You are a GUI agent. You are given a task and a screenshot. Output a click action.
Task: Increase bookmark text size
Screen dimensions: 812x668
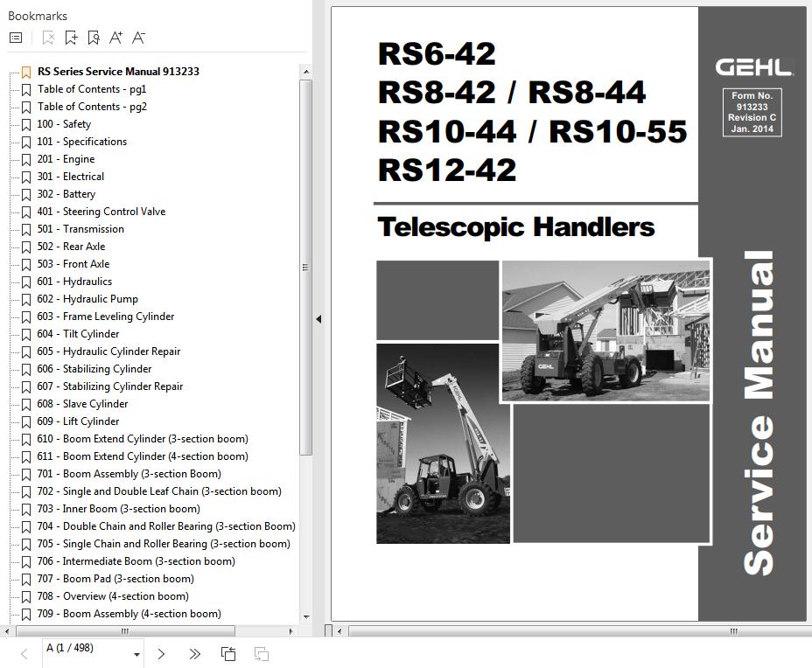click(x=115, y=38)
